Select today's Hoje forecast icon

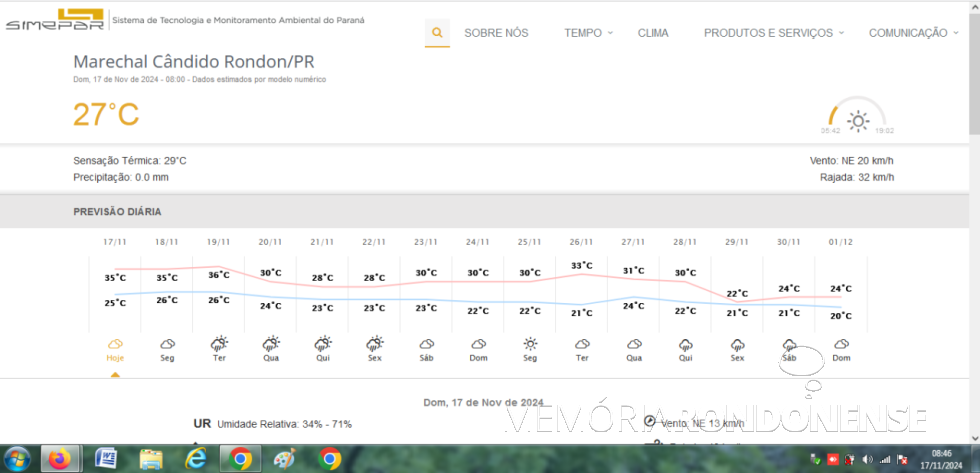click(x=115, y=344)
